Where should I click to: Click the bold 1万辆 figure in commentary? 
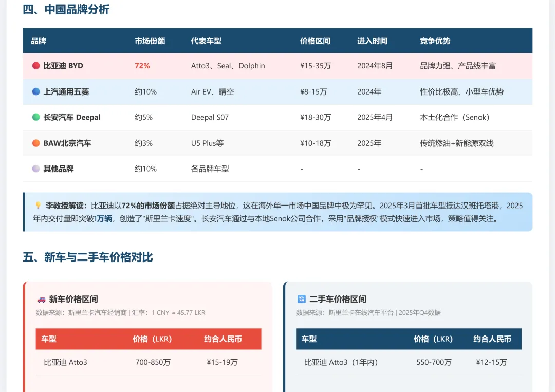(x=103, y=219)
